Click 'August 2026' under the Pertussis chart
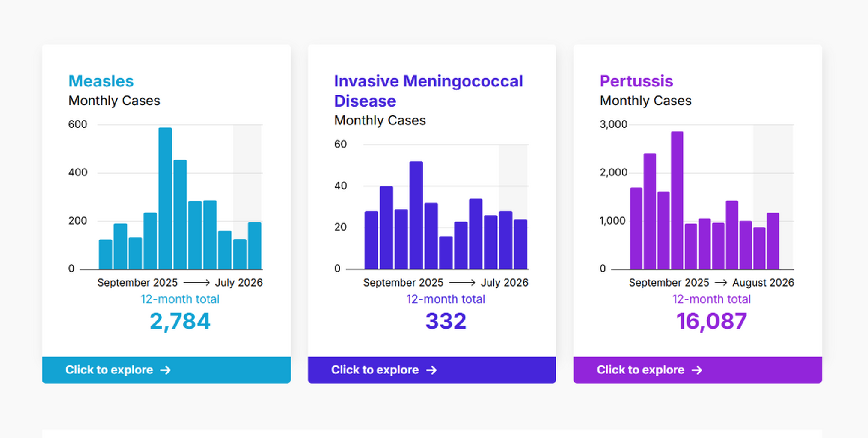 763,283
